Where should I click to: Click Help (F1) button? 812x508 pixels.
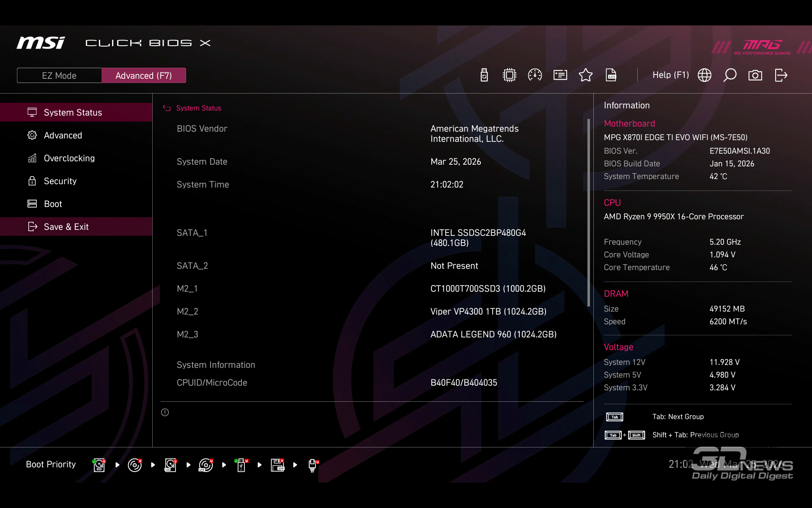[x=670, y=75]
